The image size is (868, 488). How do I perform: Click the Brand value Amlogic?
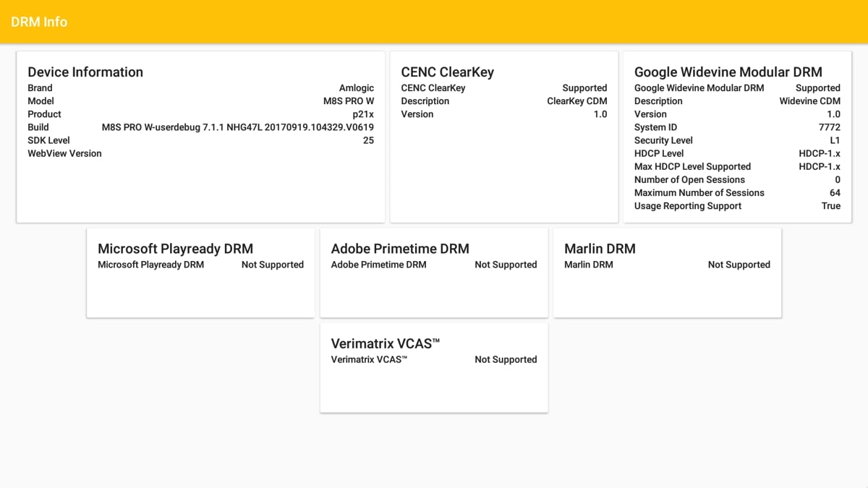tap(357, 88)
